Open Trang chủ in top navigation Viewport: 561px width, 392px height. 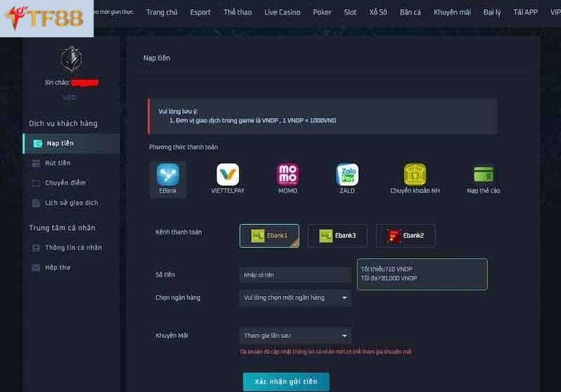tap(162, 12)
